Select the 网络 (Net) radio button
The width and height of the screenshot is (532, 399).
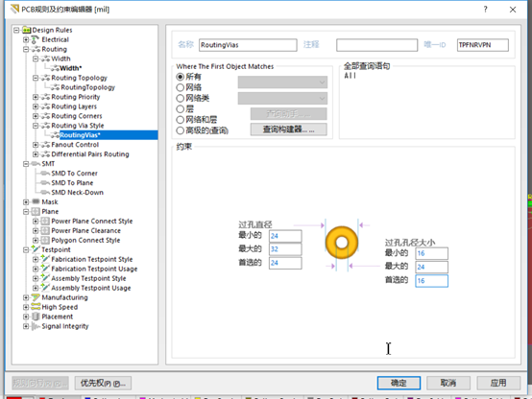(x=181, y=87)
